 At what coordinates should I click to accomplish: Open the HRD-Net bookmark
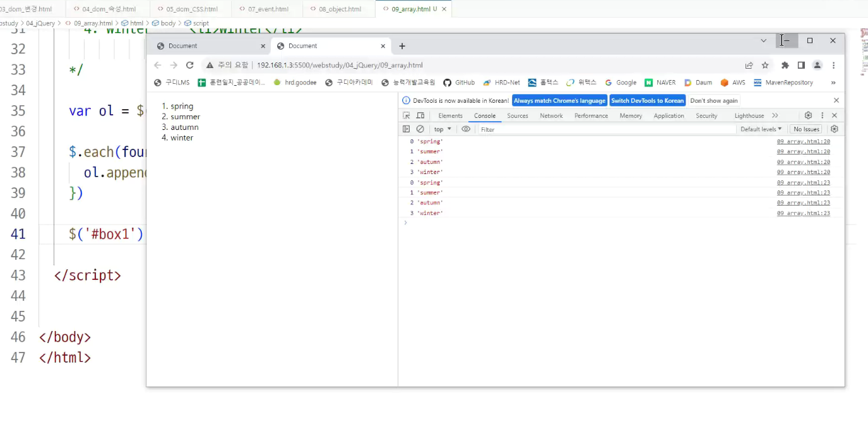point(501,83)
